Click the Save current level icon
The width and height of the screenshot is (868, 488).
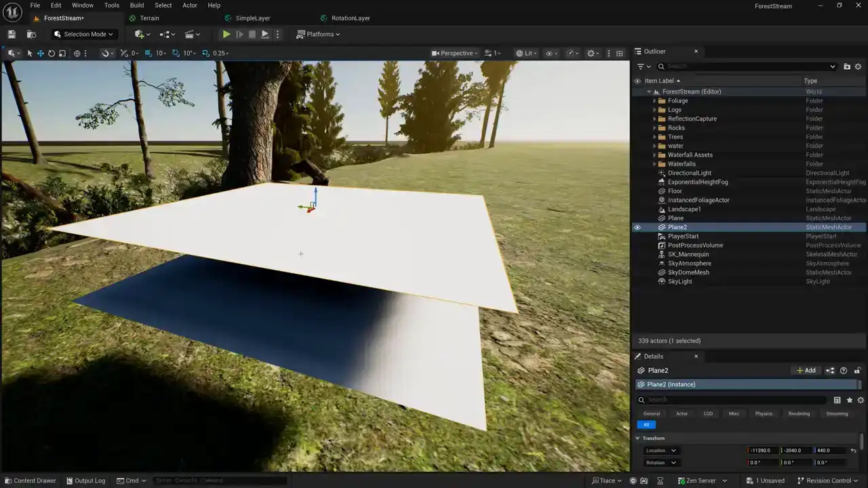pos(11,35)
